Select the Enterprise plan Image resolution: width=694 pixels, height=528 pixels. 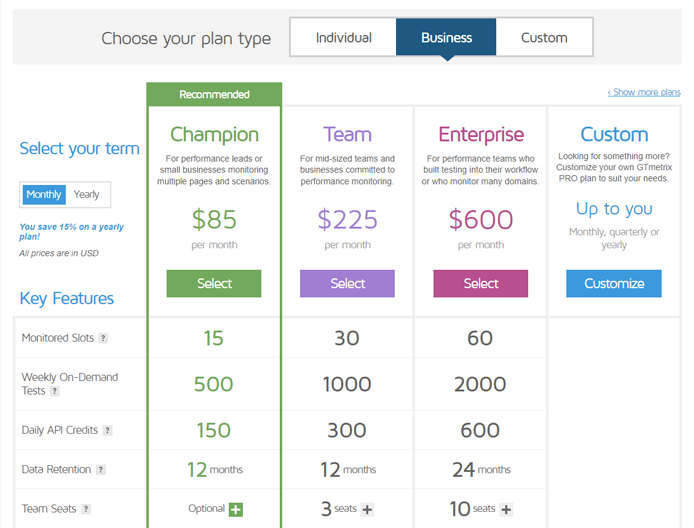point(481,283)
